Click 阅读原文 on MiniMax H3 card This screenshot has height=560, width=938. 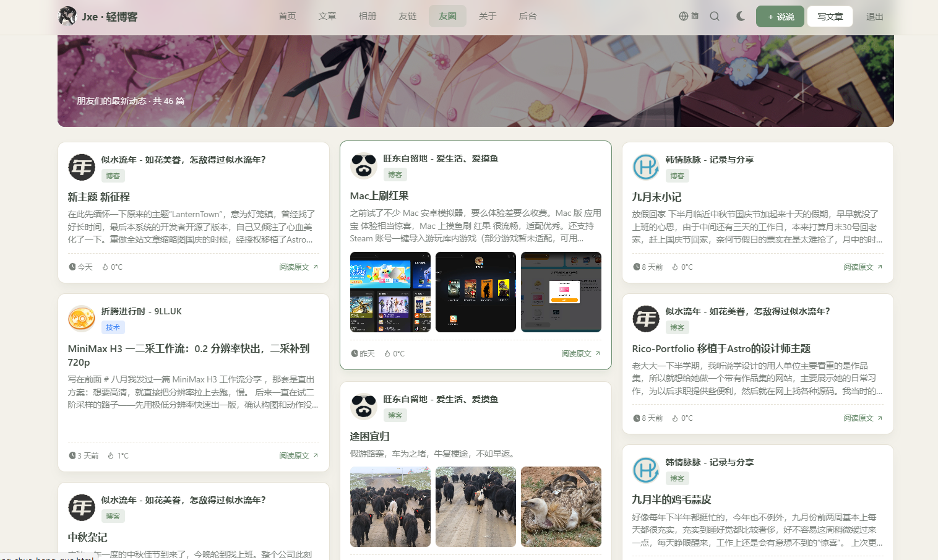pyautogui.click(x=299, y=455)
